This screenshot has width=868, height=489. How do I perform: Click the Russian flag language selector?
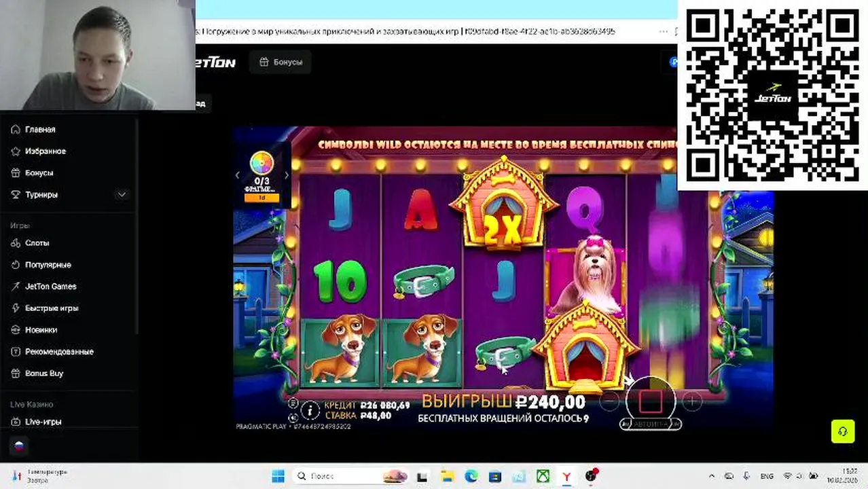pos(19,446)
